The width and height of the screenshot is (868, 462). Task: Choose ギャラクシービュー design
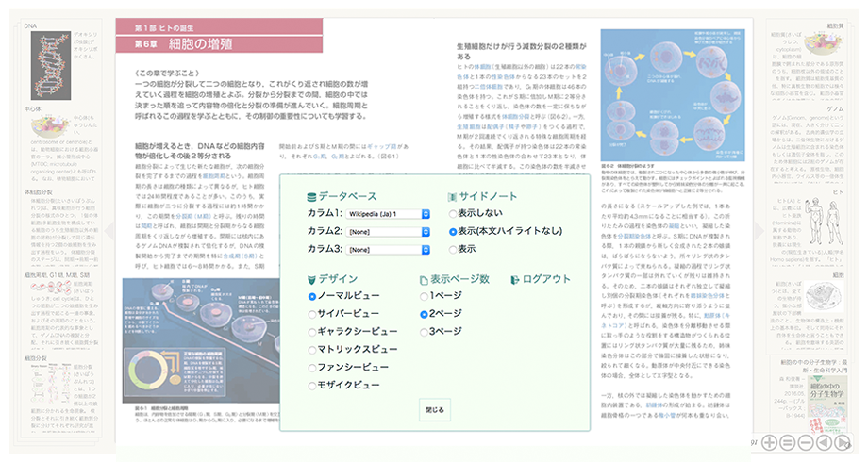click(x=312, y=332)
